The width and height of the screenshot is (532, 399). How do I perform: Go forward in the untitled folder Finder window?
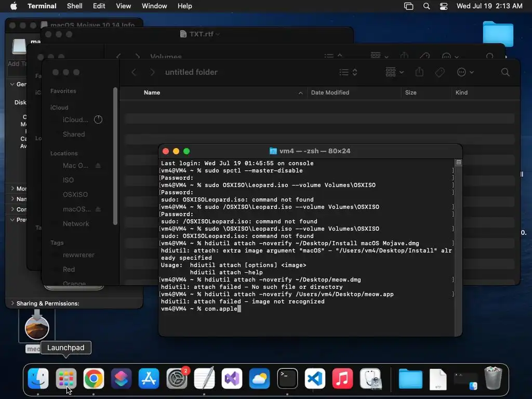point(152,72)
